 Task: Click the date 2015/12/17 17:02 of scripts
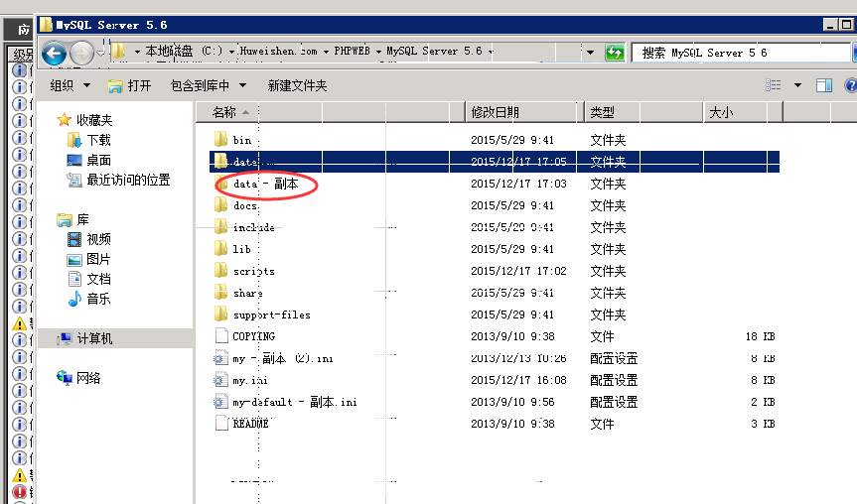pyautogui.click(x=518, y=271)
